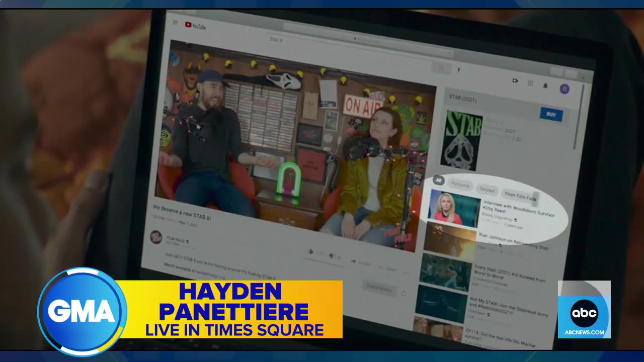Click the voice search microphone icon
The image size is (644, 362).
458,70
